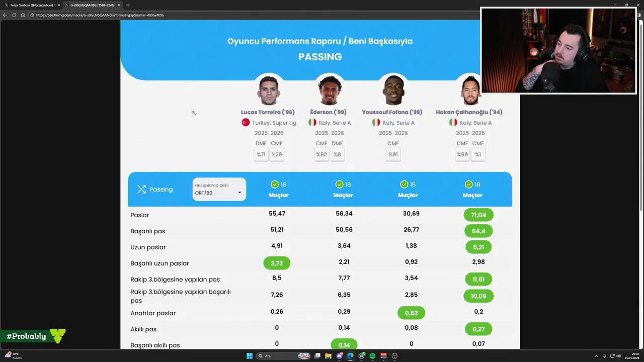Viewport: 644px width, 362px height.
Task: Click the green 11,51 value
Action: [478, 280]
